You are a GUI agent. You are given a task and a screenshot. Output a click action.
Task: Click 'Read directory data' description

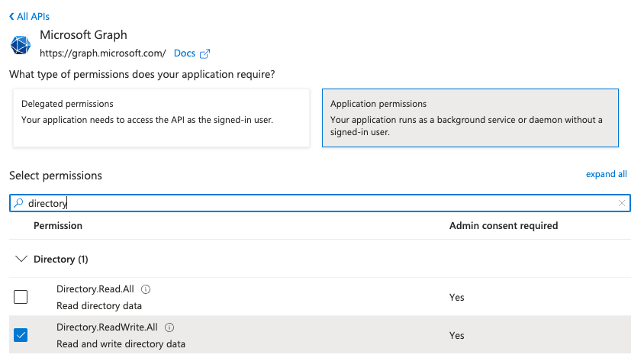pyautogui.click(x=99, y=306)
